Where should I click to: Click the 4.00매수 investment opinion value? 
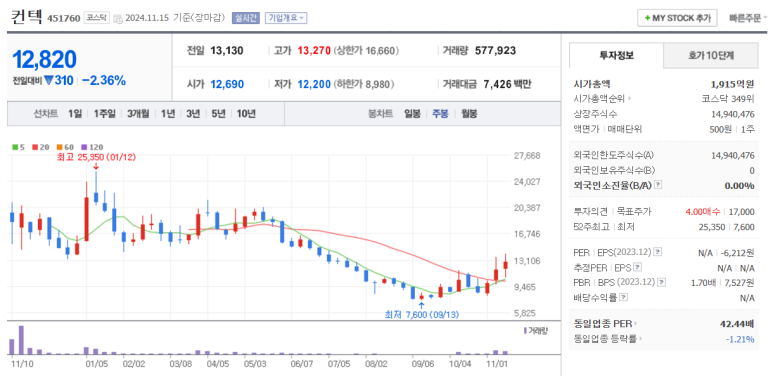pos(703,212)
